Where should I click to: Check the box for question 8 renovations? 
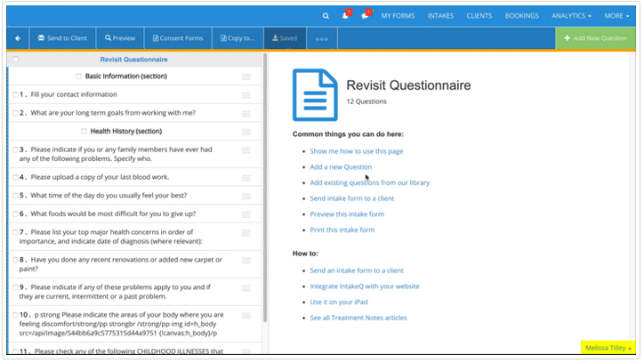tap(15, 260)
